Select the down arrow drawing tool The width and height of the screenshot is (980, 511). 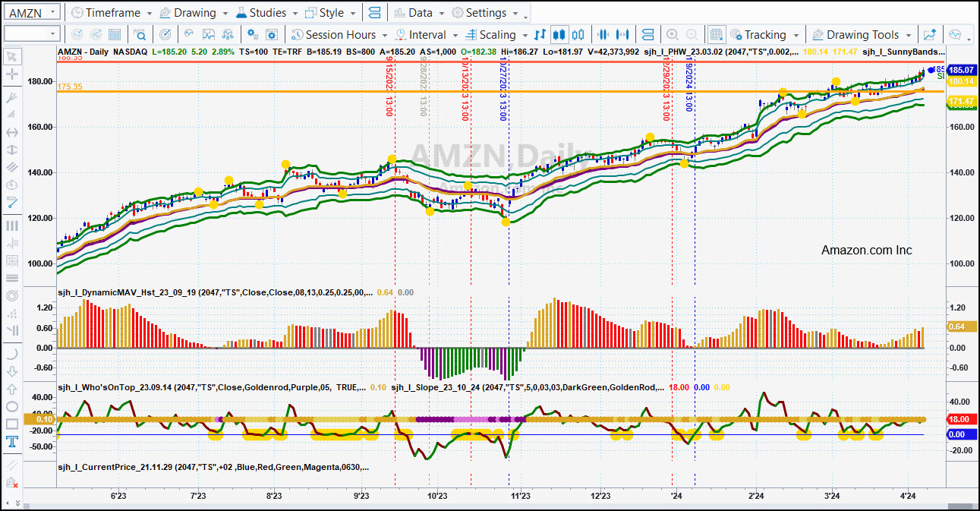tap(11, 371)
